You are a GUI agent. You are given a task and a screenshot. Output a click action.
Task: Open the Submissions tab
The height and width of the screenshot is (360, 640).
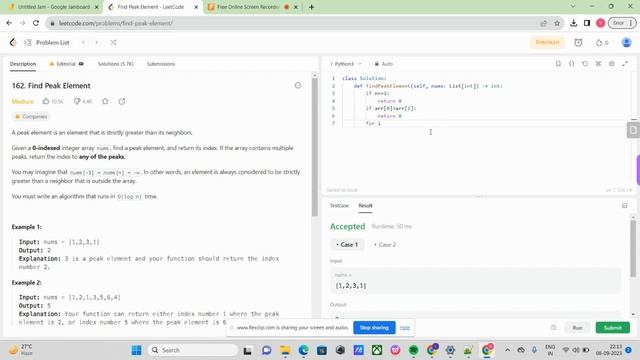tap(161, 64)
